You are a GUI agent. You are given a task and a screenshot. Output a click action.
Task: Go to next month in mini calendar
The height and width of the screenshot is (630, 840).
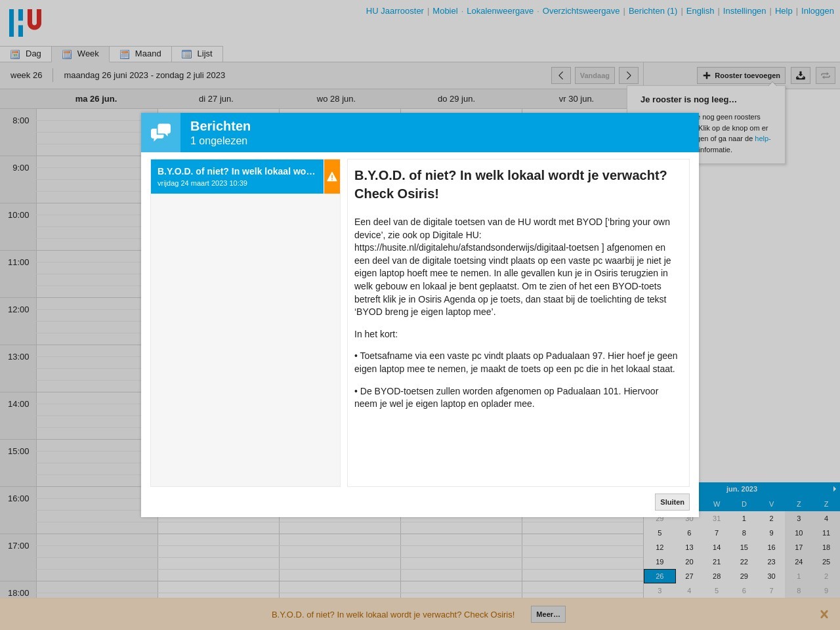coord(834,489)
